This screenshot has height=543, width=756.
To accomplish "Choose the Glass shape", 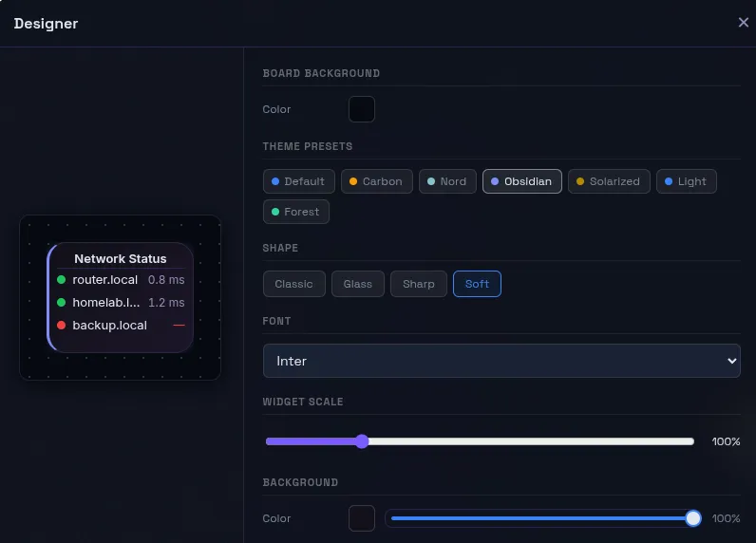I will pyautogui.click(x=358, y=284).
